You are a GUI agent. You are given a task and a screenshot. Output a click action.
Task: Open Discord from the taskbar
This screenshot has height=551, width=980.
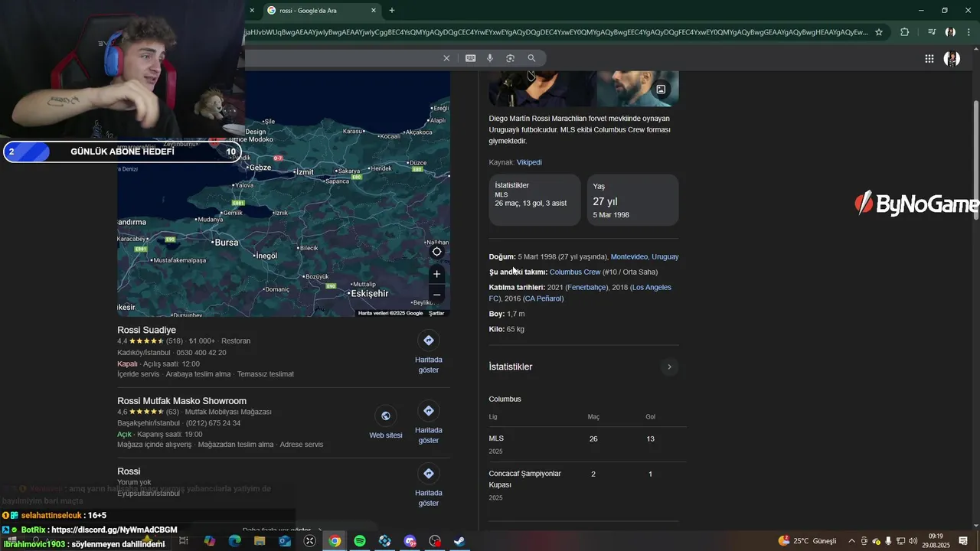[x=410, y=541]
